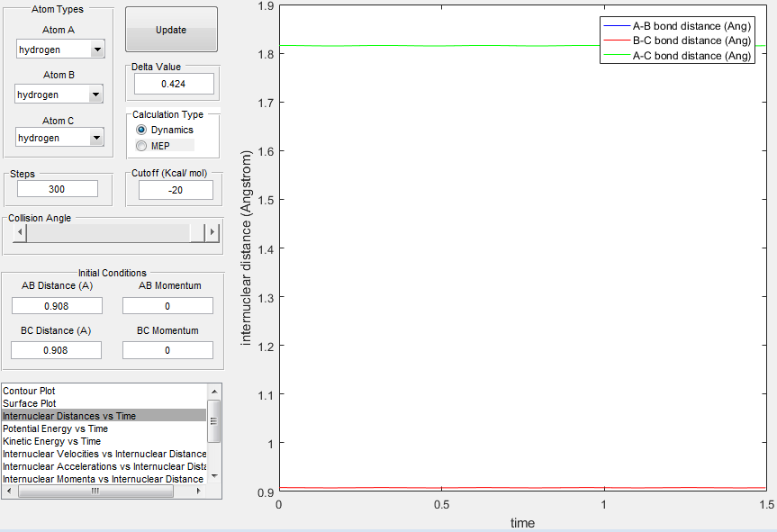Click the Collision Angle right arrow
The height and width of the screenshot is (532, 777).
212,232
